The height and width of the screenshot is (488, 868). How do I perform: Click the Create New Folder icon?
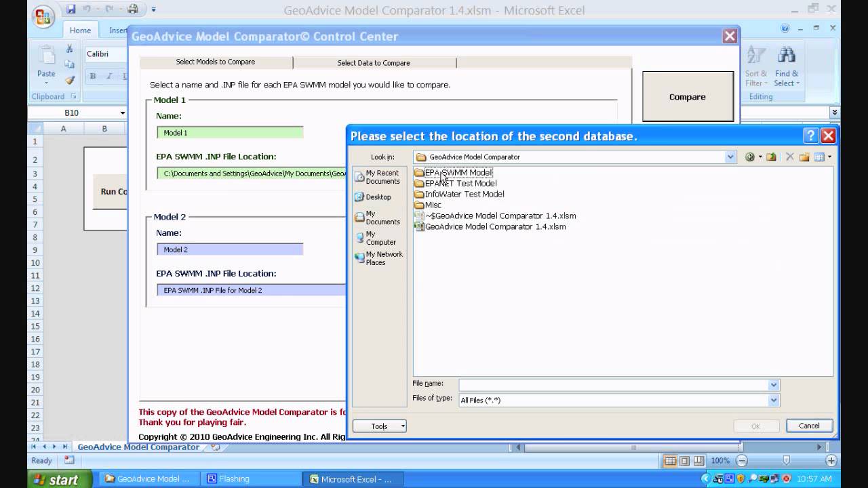pyautogui.click(x=804, y=157)
